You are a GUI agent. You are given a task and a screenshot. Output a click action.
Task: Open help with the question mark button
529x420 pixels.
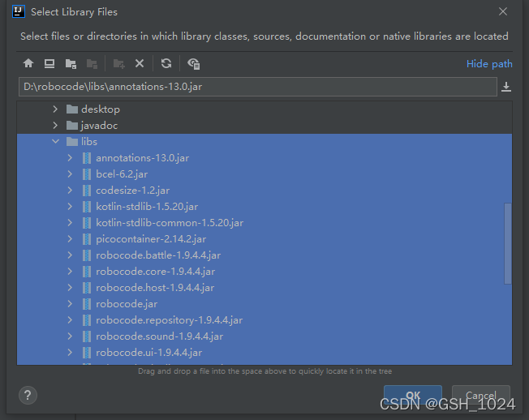28,396
